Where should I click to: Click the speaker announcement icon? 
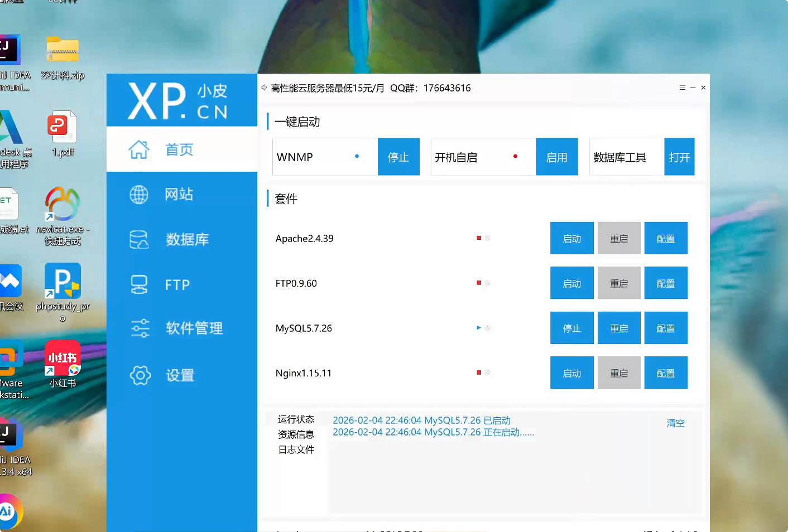[x=264, y=88]
